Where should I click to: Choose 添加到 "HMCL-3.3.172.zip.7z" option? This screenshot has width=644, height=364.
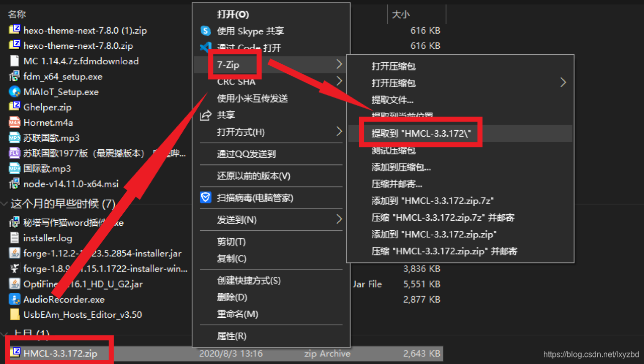432,201
